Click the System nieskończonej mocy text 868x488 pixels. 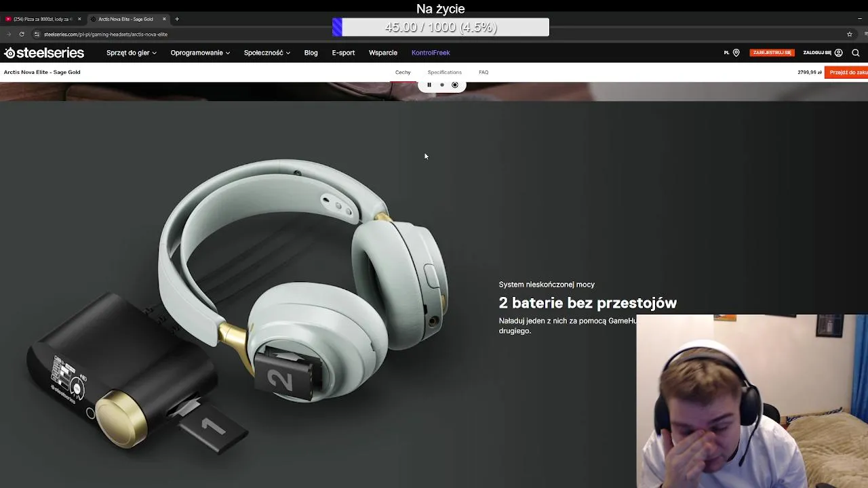point(547,285)
